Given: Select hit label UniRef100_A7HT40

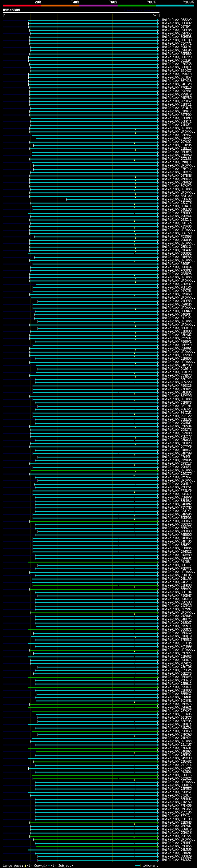Looking at the screenshot, I should click(x=177, y=169).
